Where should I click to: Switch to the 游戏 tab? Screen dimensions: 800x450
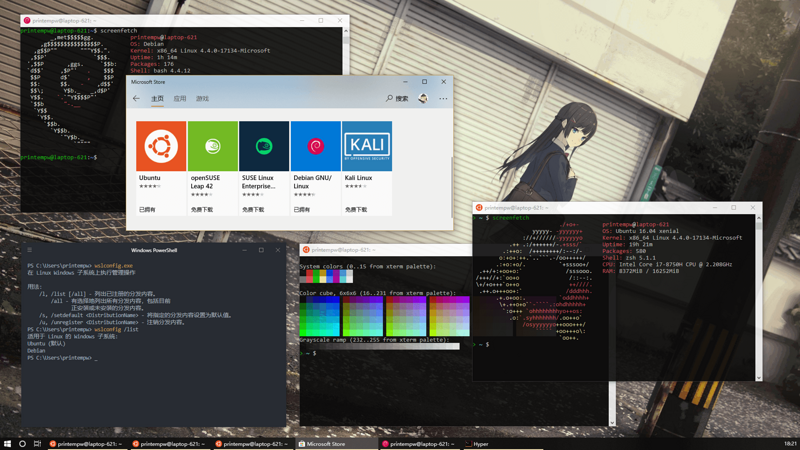[202, 98]
